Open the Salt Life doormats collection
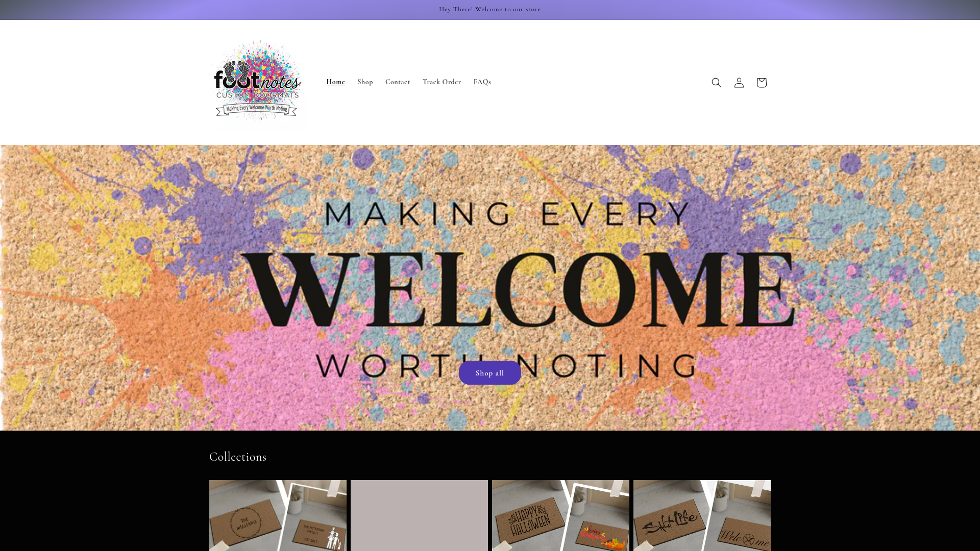The image size is (980, 551). click(x=702, y=515)
